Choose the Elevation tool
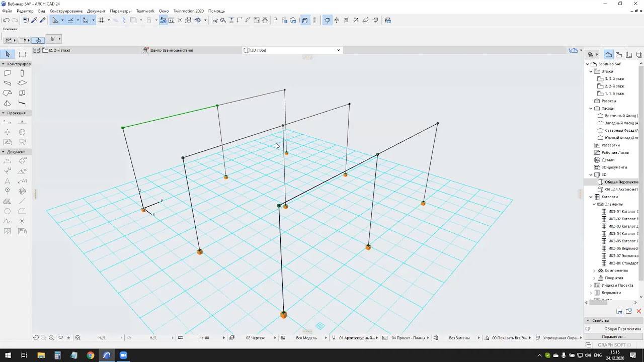Image resolution: width=644 pixels, height=362 pixels. [x=22, y=122]
